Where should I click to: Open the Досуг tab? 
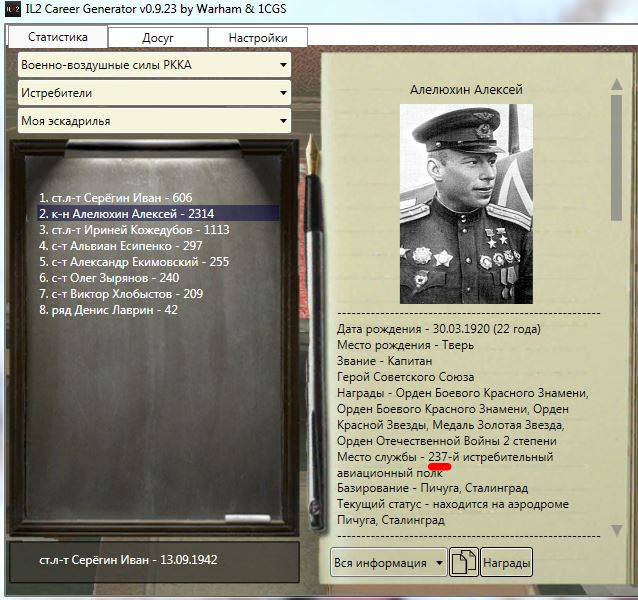click(x=158, y=38)
